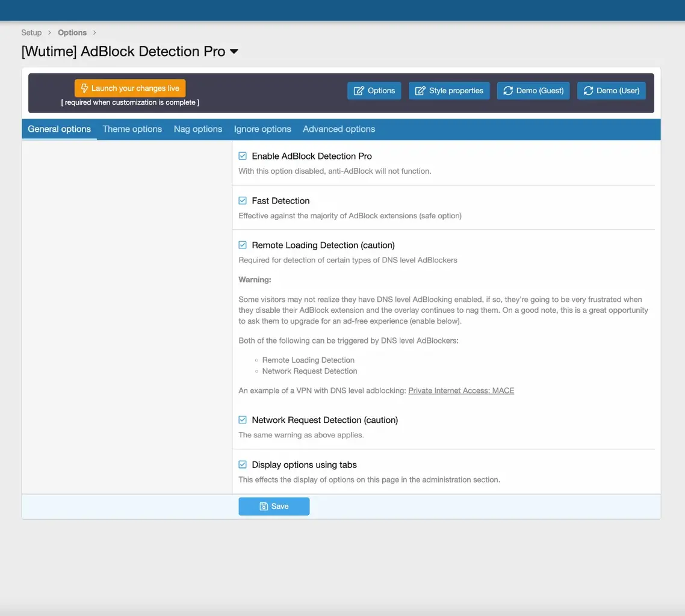Screen dimensions: 685x616
Task: Go to the Advanced options tab
Action: 338,129
